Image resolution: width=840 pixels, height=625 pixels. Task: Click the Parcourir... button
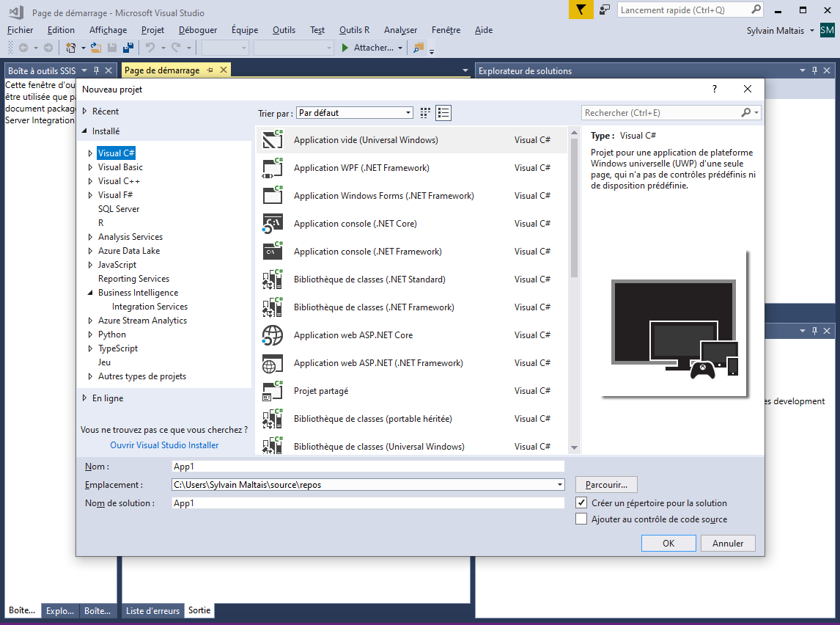click(x=606, y=485)
